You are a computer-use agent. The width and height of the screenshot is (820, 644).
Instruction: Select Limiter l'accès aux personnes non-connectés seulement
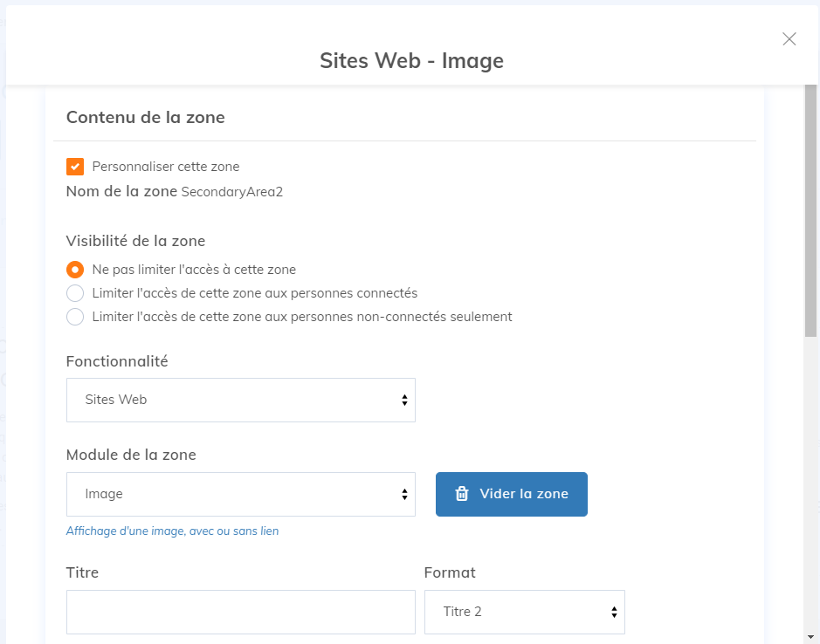[75, 317]
